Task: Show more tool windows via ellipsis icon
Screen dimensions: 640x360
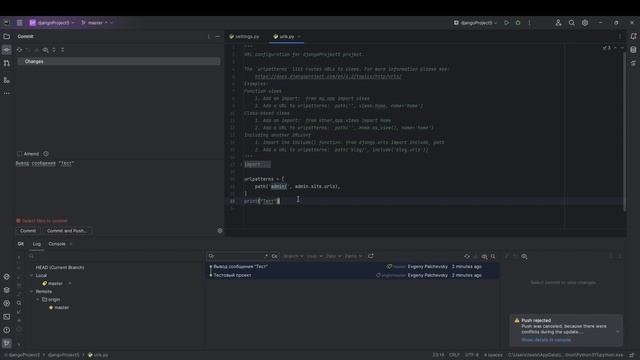Action: click(7, 93)
